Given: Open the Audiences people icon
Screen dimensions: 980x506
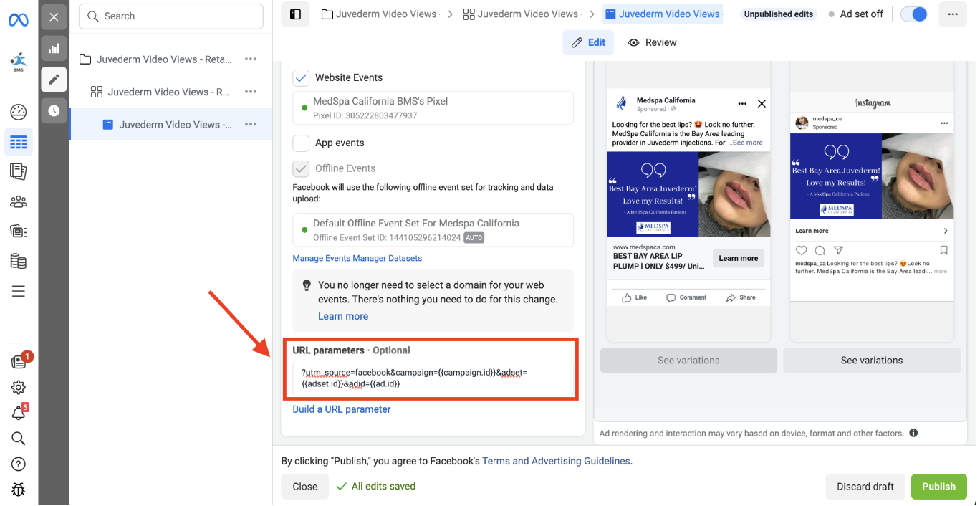Looking at the screenshot, I should 19,201.
